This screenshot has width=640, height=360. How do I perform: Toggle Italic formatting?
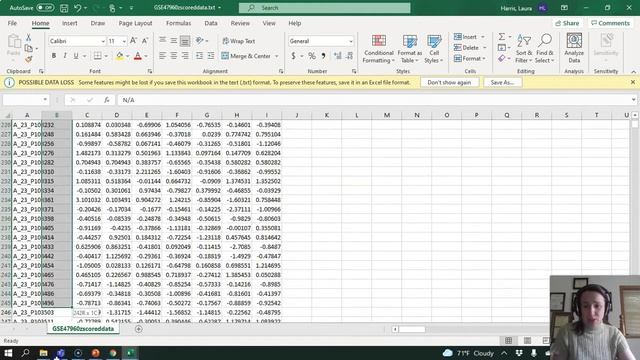(x=64, y=56)
